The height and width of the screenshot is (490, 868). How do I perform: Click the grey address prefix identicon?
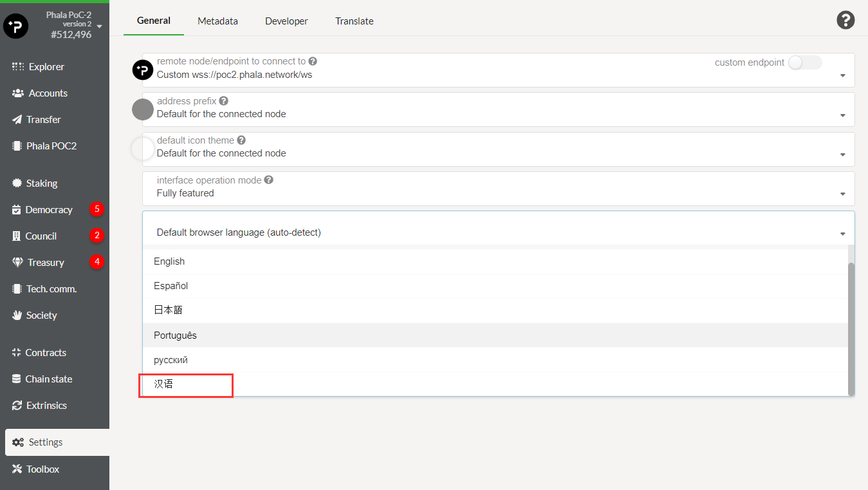[x=143, y=109]
